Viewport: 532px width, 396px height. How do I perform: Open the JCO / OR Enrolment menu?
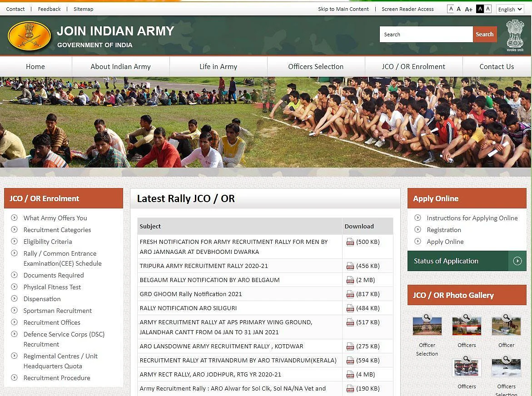[x=413, y=66]
